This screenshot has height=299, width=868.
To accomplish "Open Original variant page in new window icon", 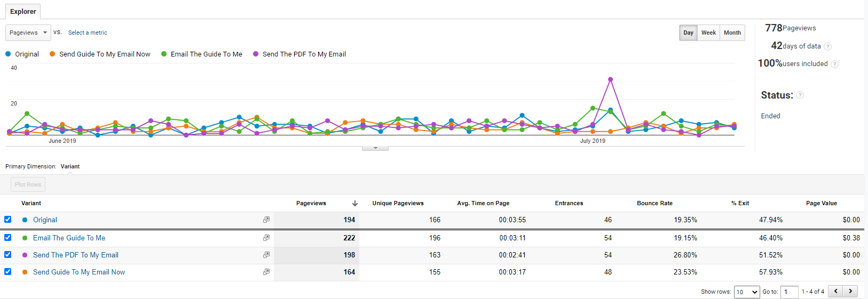I will (266, 220).
